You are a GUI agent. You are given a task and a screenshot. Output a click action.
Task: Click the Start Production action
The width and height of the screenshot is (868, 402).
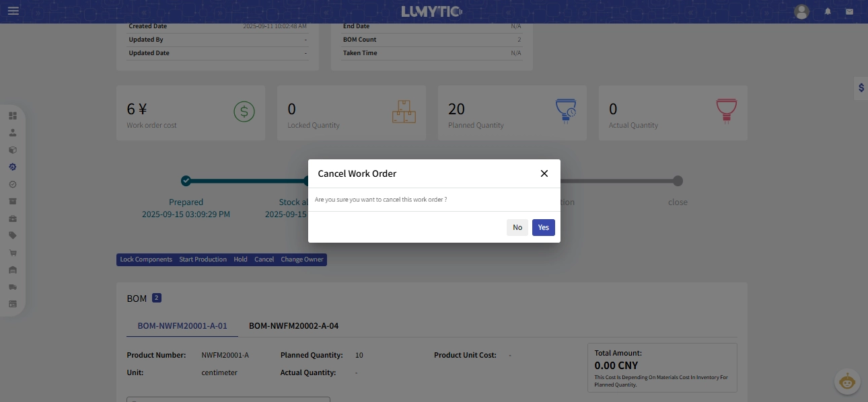click(x=203, y=259)
